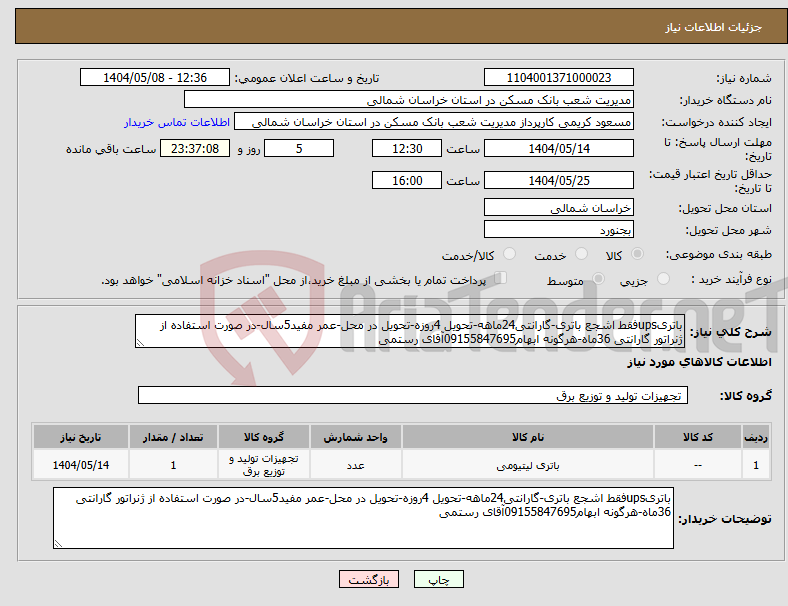Click the شرح کلی نیاز description textarea
The image size is (788, 606).
410,332
